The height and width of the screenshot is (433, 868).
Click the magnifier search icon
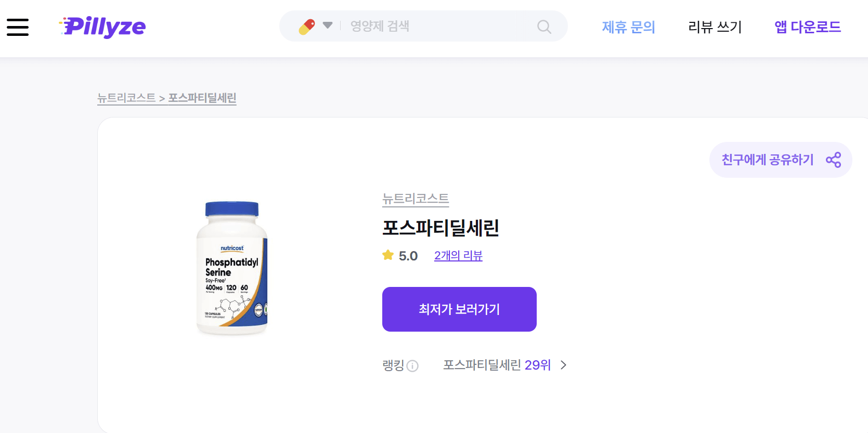pos(543,26)
